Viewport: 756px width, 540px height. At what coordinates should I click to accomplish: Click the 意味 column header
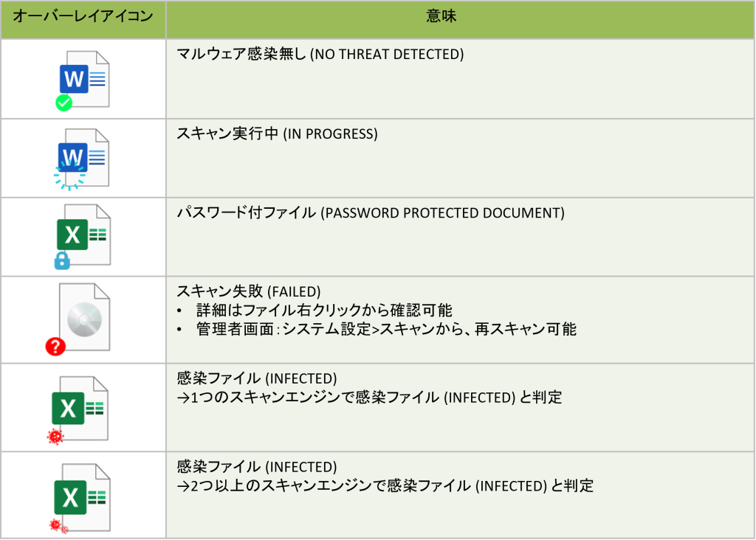tap(441, 16)
